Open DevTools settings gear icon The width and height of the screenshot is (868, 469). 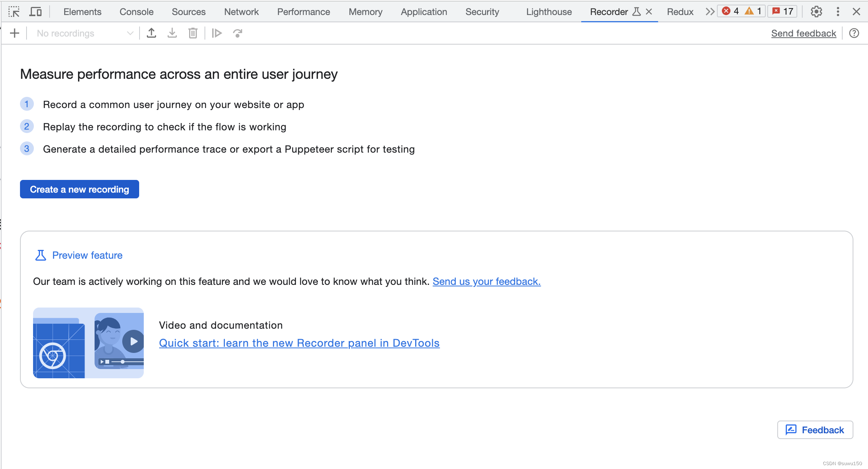pos(816,12)
